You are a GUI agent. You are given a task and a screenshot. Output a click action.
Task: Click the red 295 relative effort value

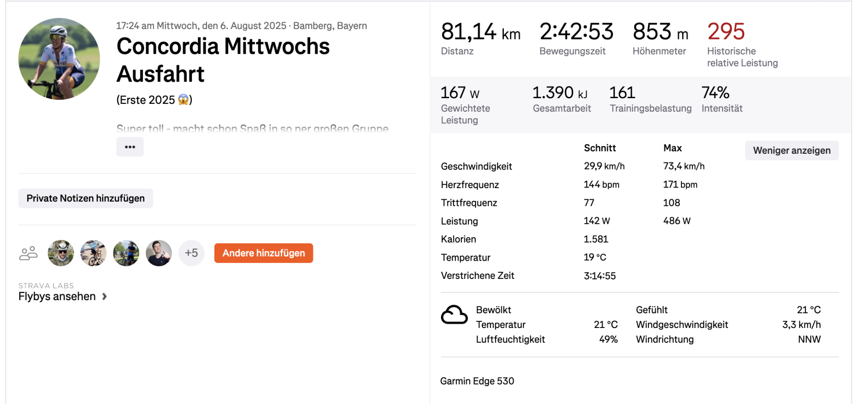point(726,32)
